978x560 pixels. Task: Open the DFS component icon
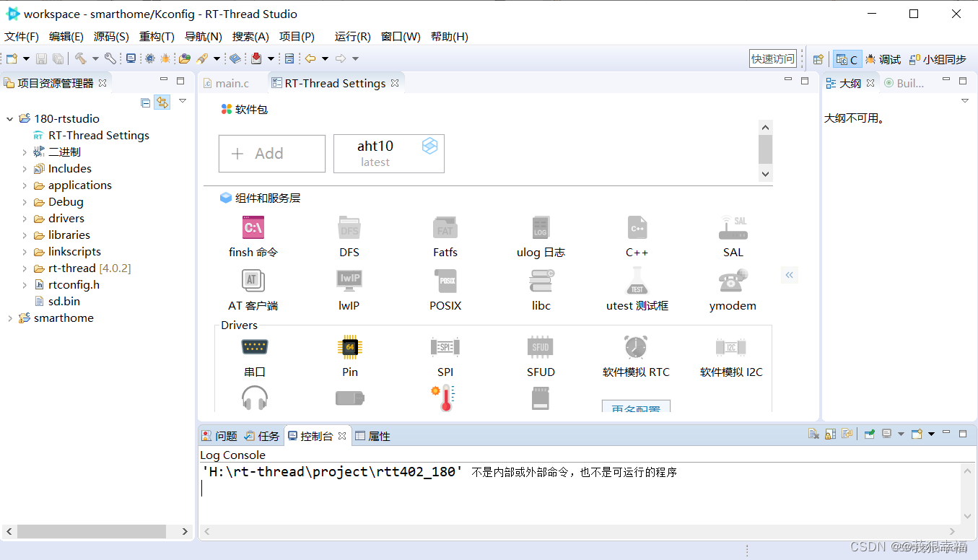[x=349, y=227]
